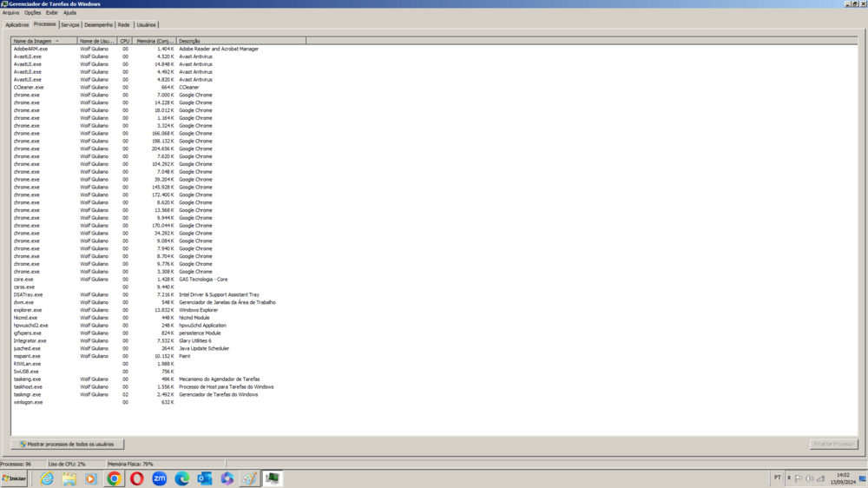Open the PT language selector
Image resolution: width=868 pixels, height=488 pixels.
pos(777,478)
